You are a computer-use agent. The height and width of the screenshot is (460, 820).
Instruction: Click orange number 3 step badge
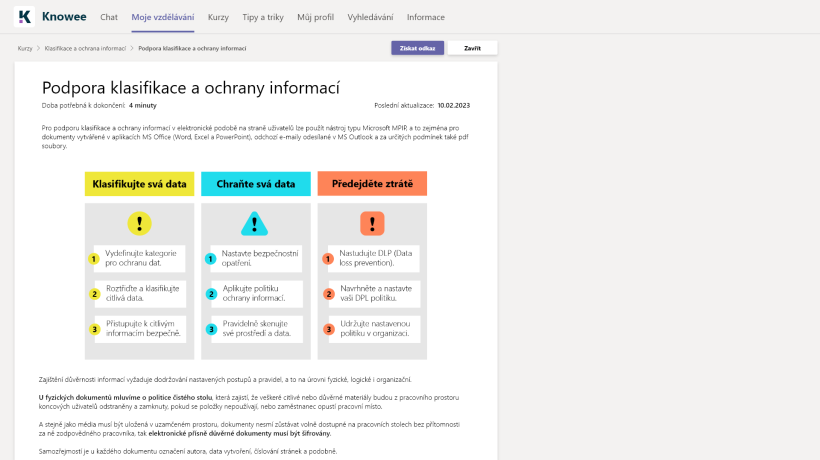tap(328, 329)
